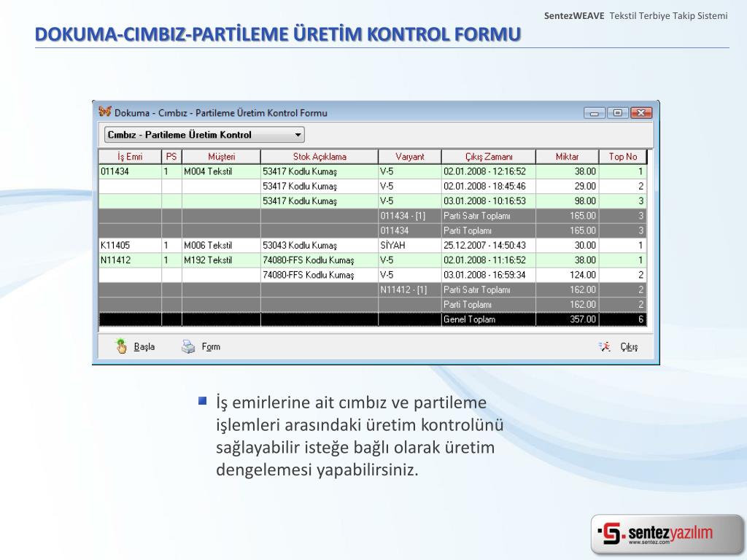The height and width of the screenshot is (560, 747).
Task: Click the Başla button label
Action: [x=144, y=346]
